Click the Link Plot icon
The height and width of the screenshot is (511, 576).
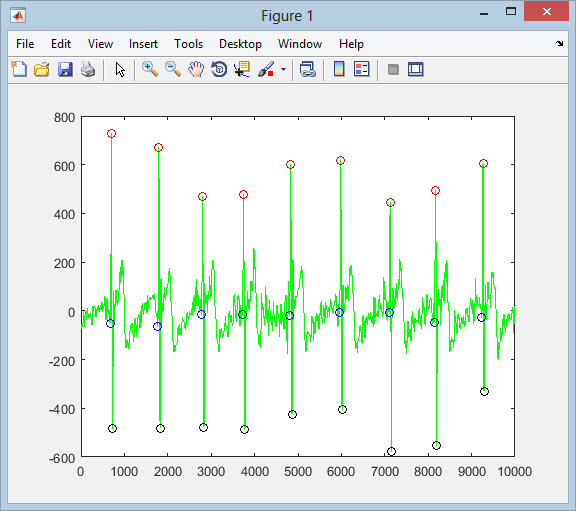307,69
